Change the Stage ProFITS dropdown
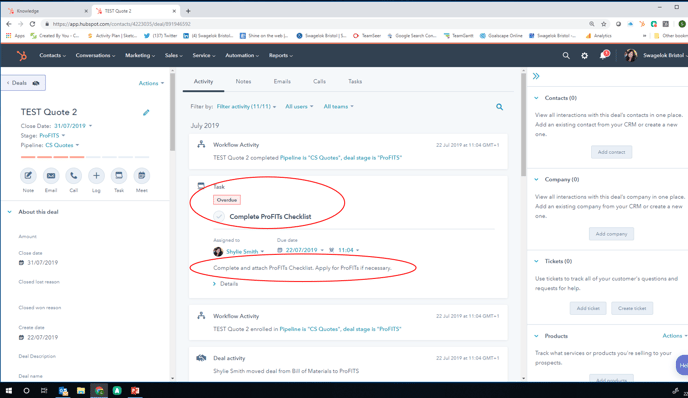Screen dimensions: 688x398 (52, 136)
